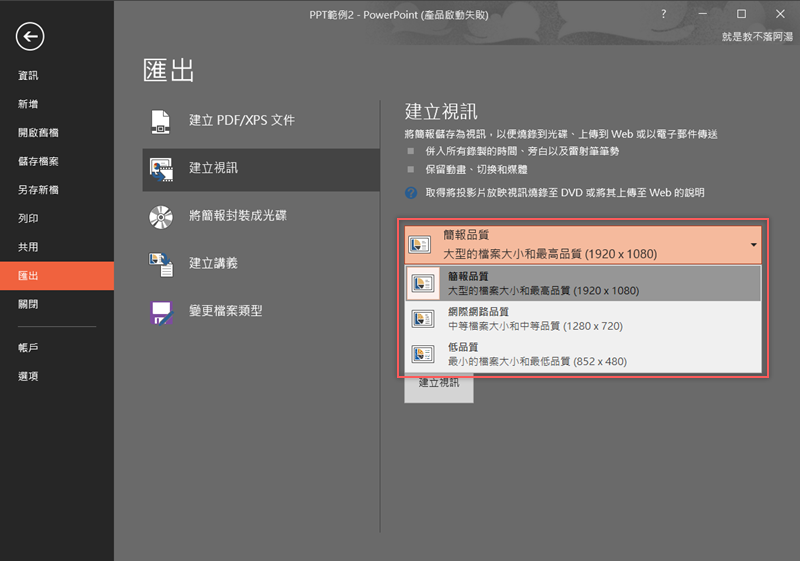Screen dimensions: 800x561
Task: Select 建立講義 export option
Action: 261,264
